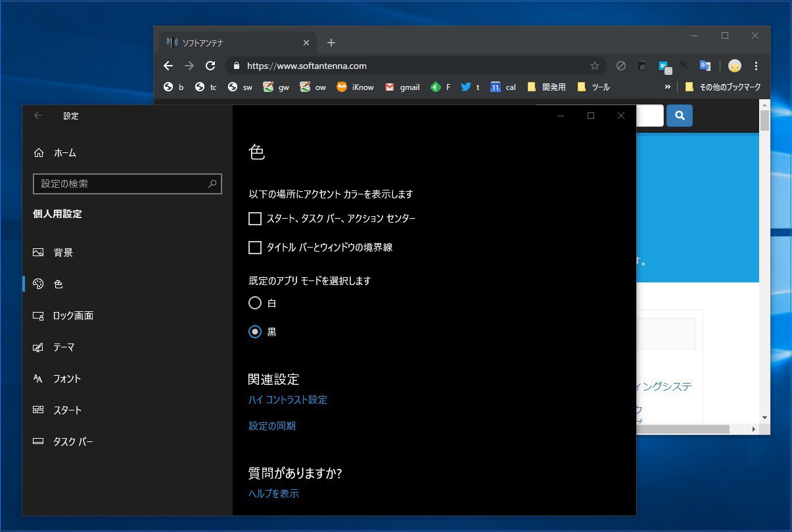Click the Chrome profile avatar icon
This screenshot has width=792, height=532.
pyautogui.click(x=735, y=66)
